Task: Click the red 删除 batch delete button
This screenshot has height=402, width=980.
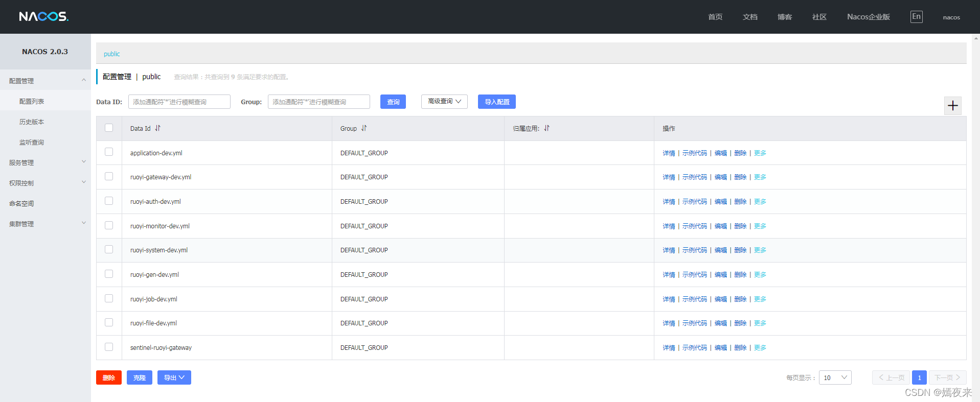Action: pyautogui.click(x=109, y=377)
